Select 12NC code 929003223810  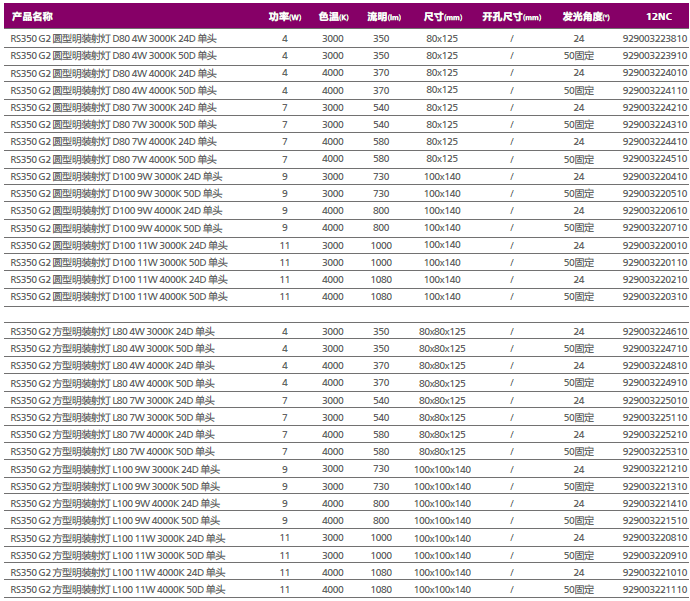coord(655,39)
